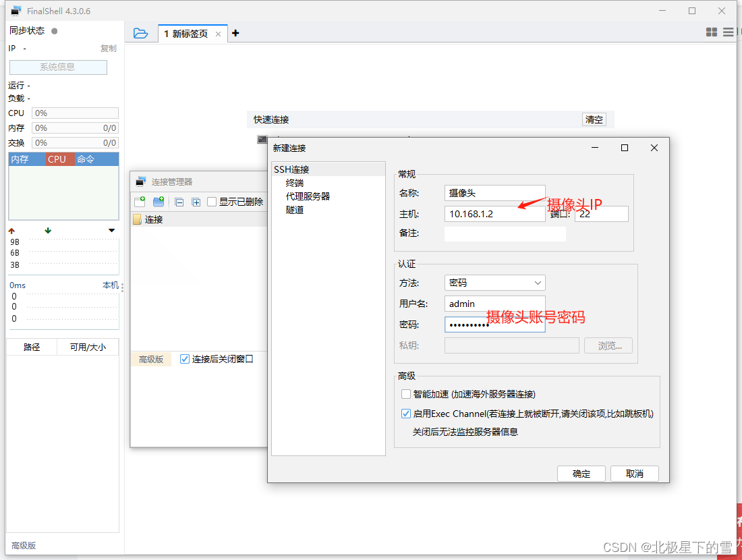Click the 主机 input field
The image size is (742, 560).
click(494, 213)
